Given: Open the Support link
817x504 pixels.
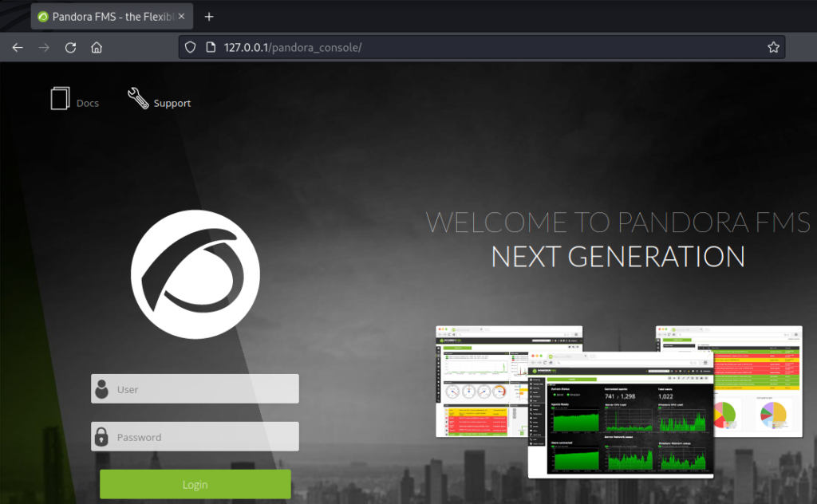Looking at the screenshot, I should 172,103.
